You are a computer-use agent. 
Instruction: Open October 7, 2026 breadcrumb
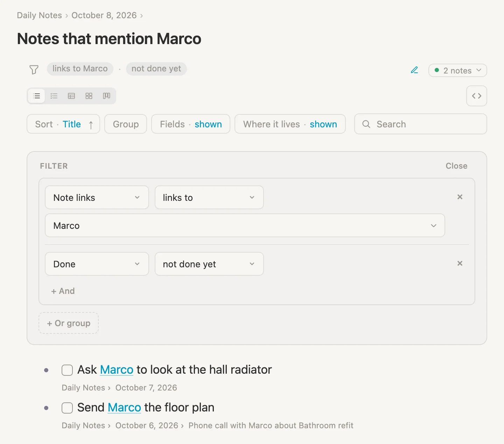pyautogui.click(x=146, y=388)
